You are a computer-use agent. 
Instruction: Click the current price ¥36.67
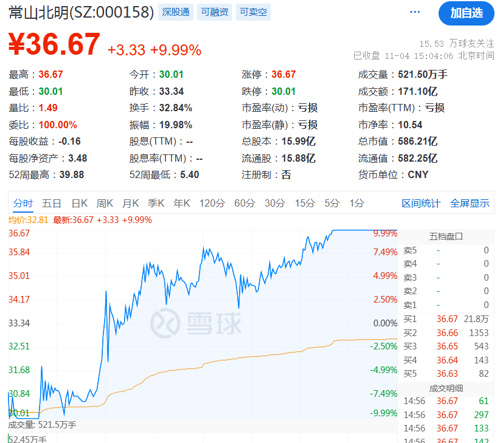(54, 44)
